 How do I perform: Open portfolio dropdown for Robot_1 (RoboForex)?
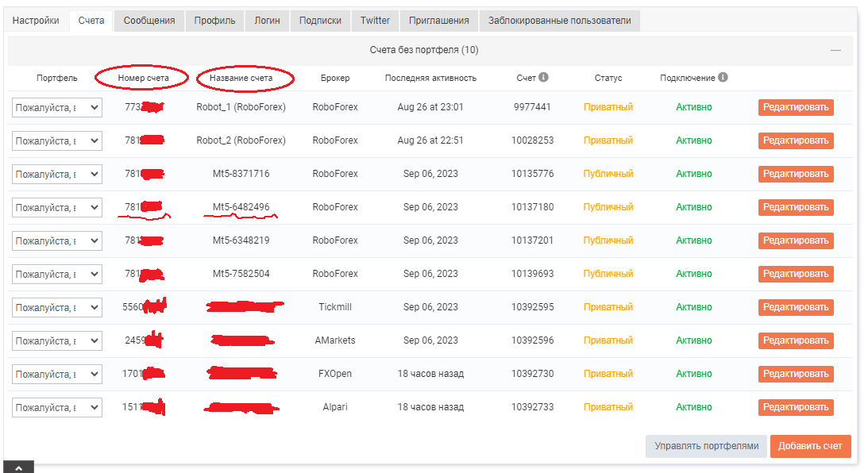(x=57, y=107)
